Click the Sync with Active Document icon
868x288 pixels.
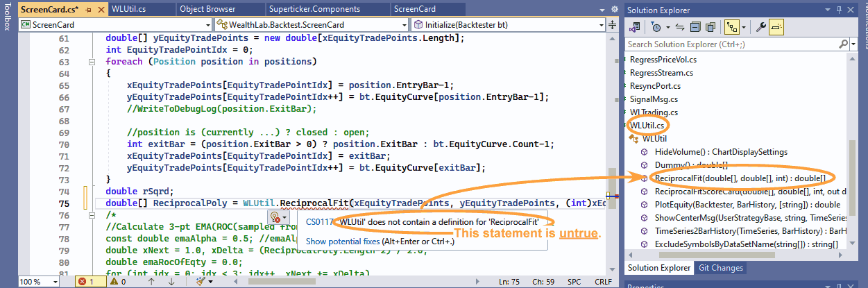[x=680, y=27]
